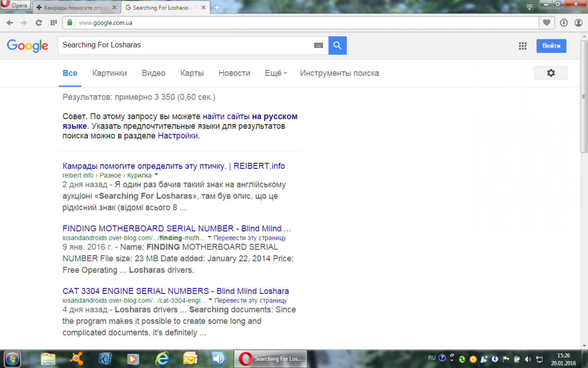Click the blue help tray icon
This screenshot has height=368, width=588.
pos(442,358)
